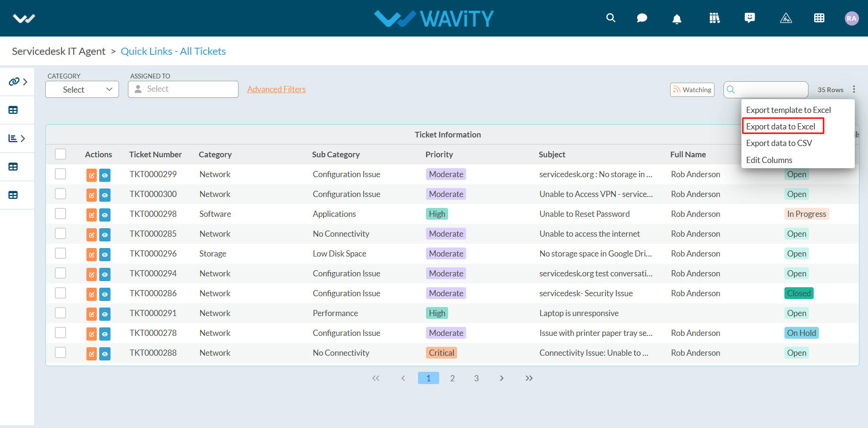Edit ticket TKT0000294
Screen dimensions: 868x428
pos(92,274)
